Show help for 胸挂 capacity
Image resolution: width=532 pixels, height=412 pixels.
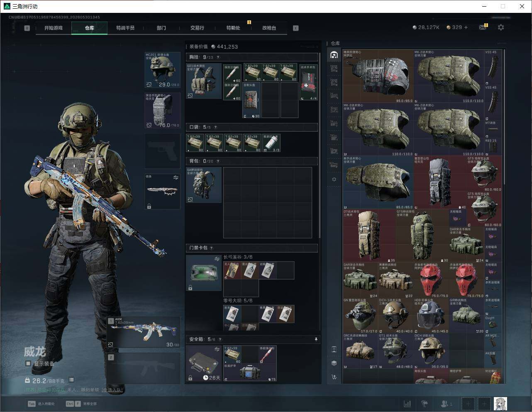218,57
